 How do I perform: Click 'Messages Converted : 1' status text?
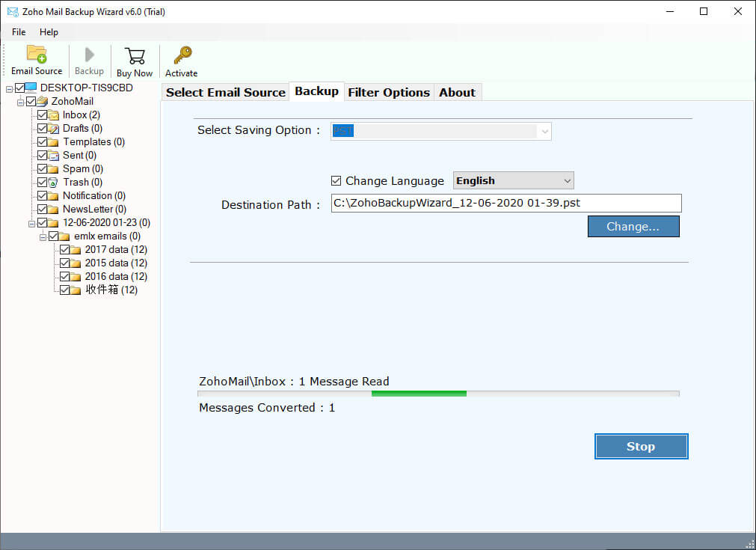coord(267,408)
